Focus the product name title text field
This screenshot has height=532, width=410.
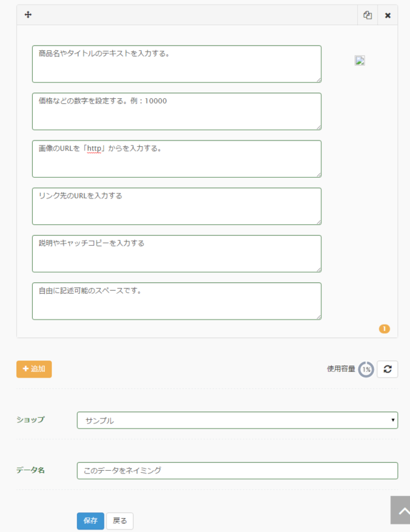177,64
